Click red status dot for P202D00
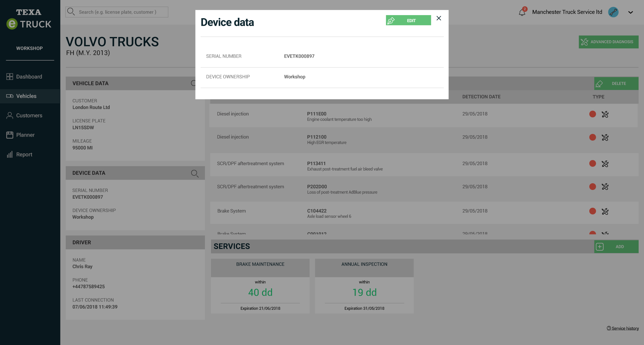The image size is (644, 345). pyautogui.click(x=593, y=187)
